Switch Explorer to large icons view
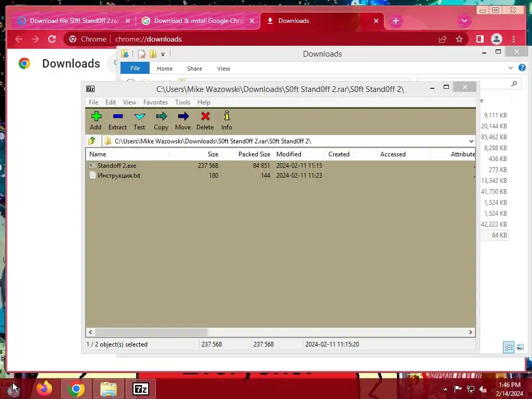 (x=520, y=347)
